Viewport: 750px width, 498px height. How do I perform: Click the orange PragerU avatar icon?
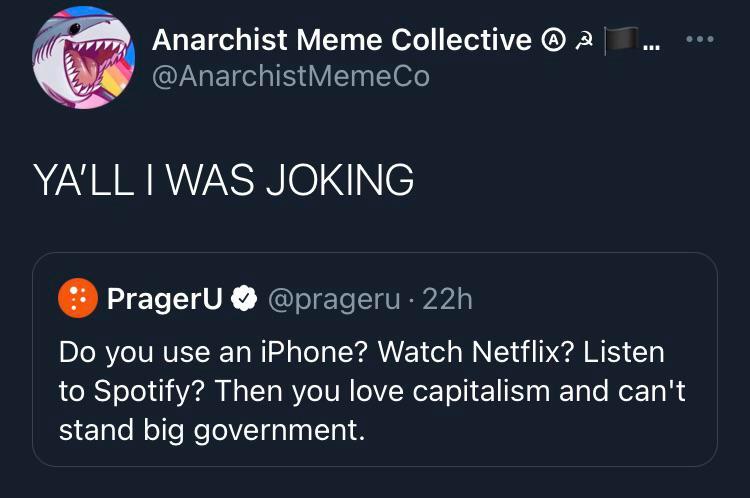[x=77, y=298]
